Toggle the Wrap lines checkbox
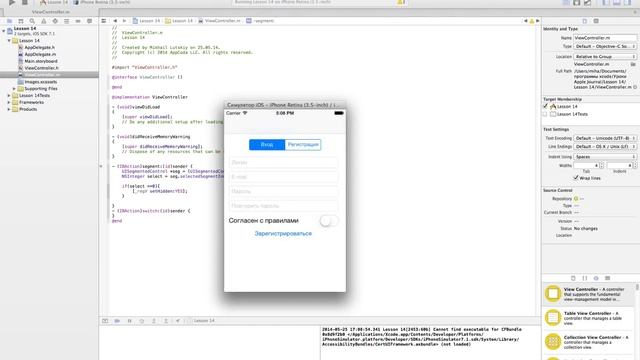The image size is (640, 360). pos(576,178)
